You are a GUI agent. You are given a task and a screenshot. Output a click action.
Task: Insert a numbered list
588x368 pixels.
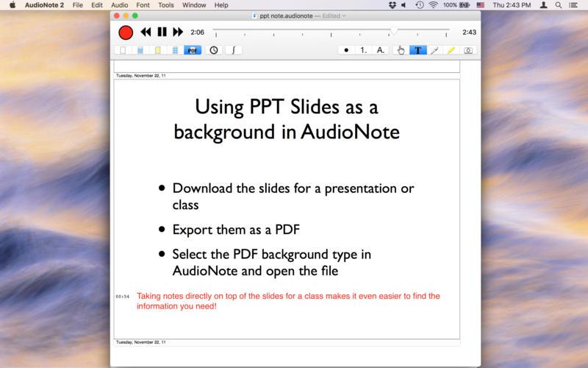click(x=363, y=50)
